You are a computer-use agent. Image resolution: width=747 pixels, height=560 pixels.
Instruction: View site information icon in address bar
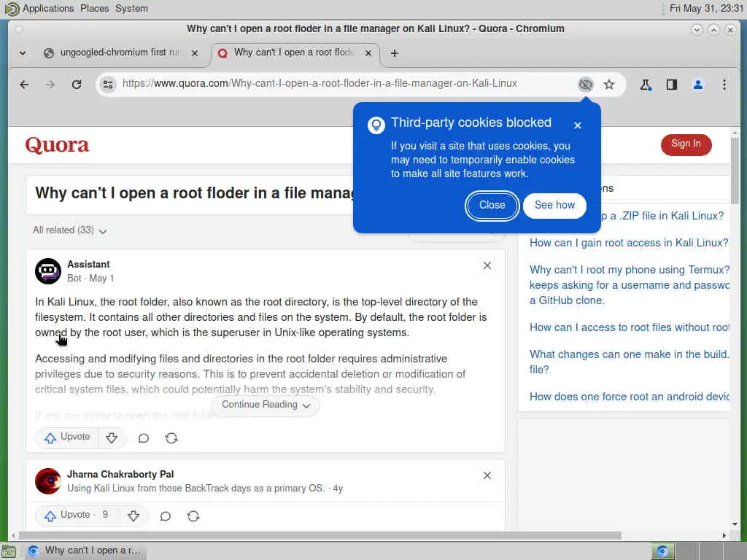point(108,85)
